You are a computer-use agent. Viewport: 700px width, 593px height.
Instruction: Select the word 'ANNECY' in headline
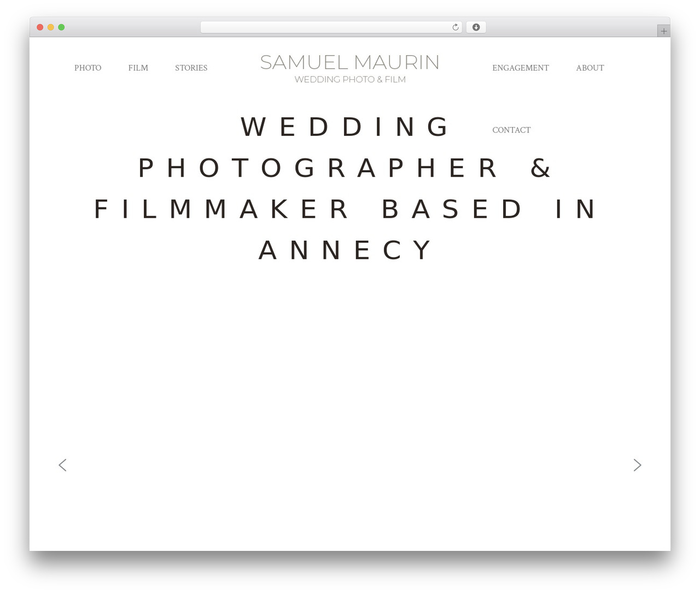coord(346,251)
